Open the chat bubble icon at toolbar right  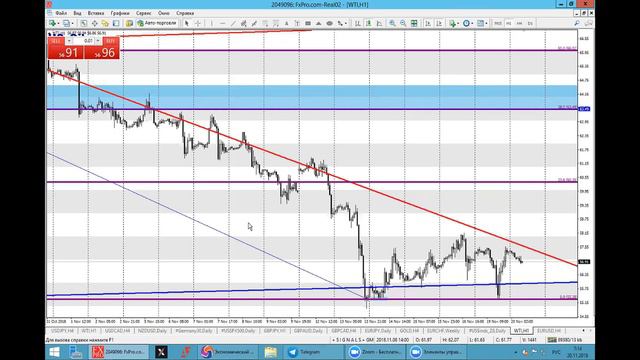(x=588, y=23)
